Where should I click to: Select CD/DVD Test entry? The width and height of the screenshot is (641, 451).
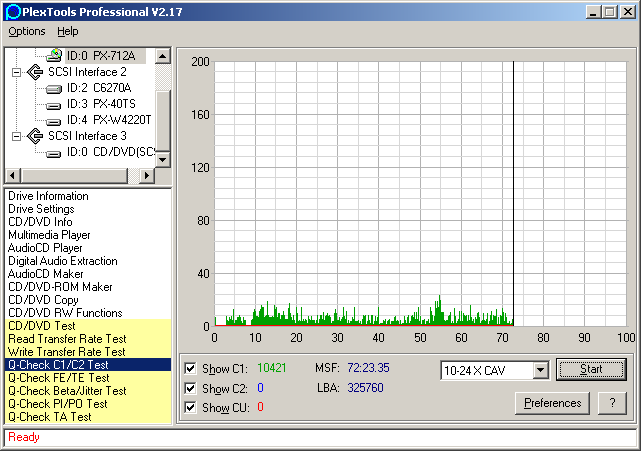(88, 326)
